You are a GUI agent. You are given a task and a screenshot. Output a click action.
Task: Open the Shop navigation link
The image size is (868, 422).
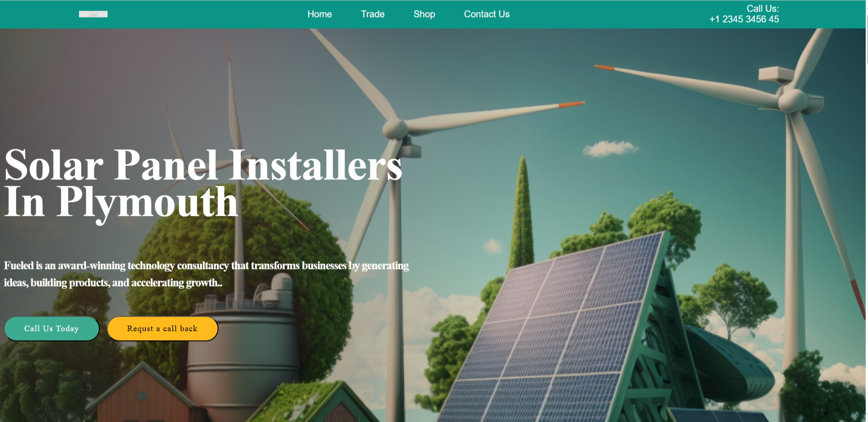[424, 14]
